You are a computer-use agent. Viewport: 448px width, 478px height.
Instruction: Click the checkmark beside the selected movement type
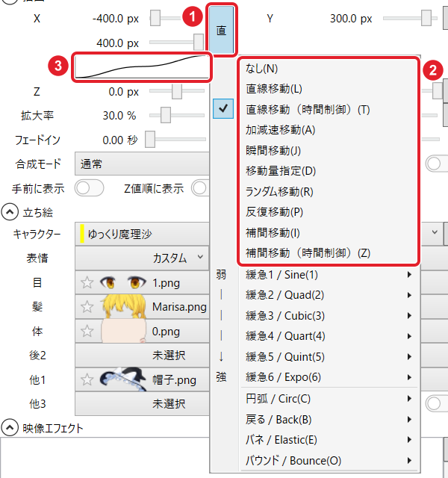click(x=223, y=108)
